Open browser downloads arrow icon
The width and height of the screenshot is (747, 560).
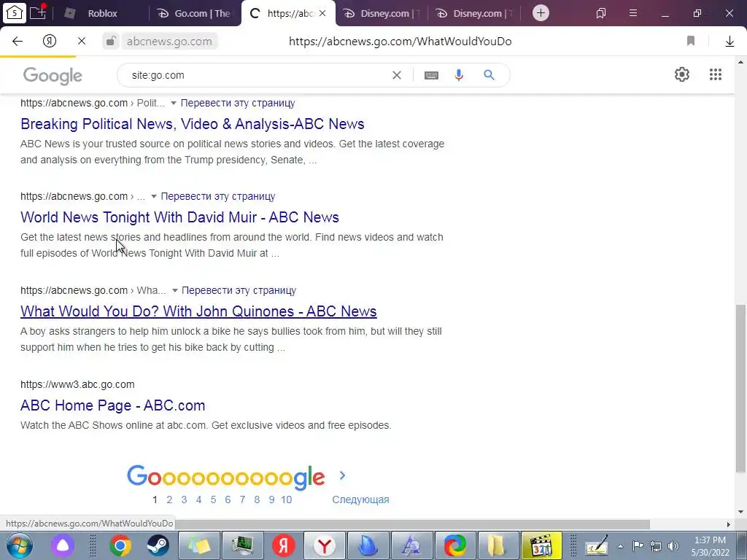point(729,42)
